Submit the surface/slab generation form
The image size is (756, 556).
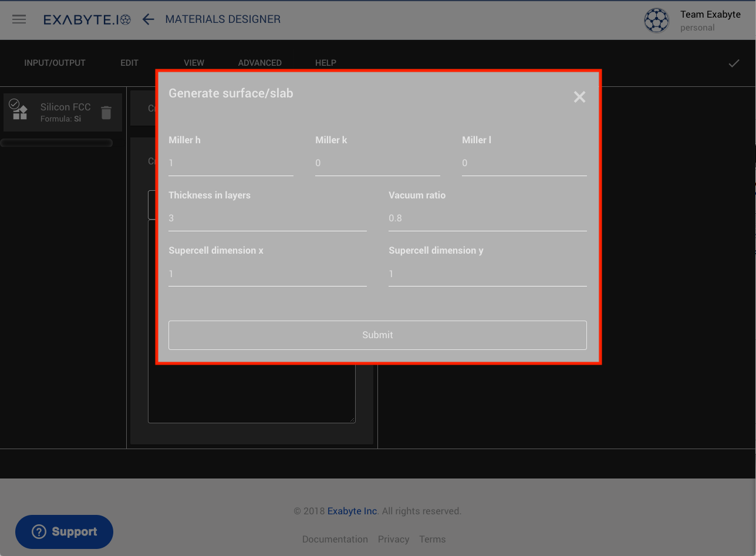377,335
